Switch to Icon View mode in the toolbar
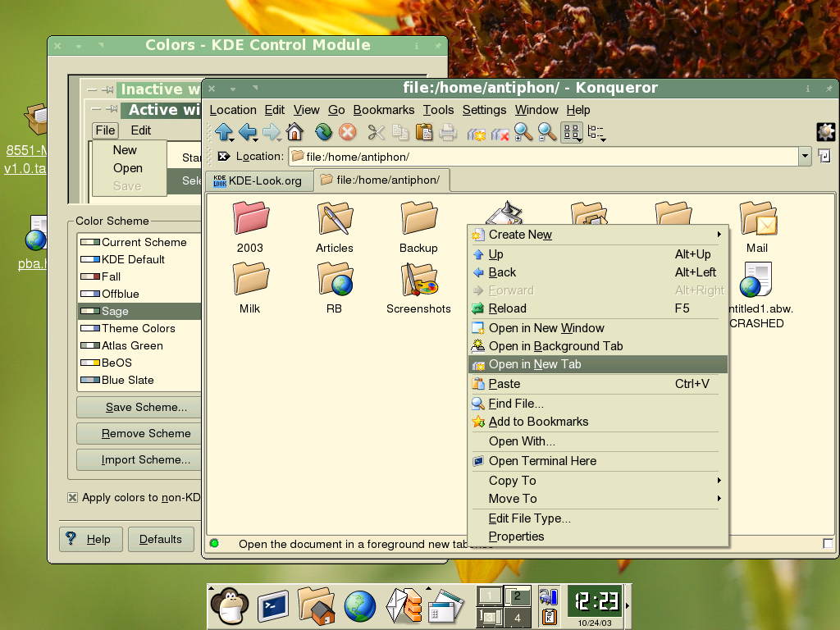This screenshot has height=630, width=840. tap(572, 132)
